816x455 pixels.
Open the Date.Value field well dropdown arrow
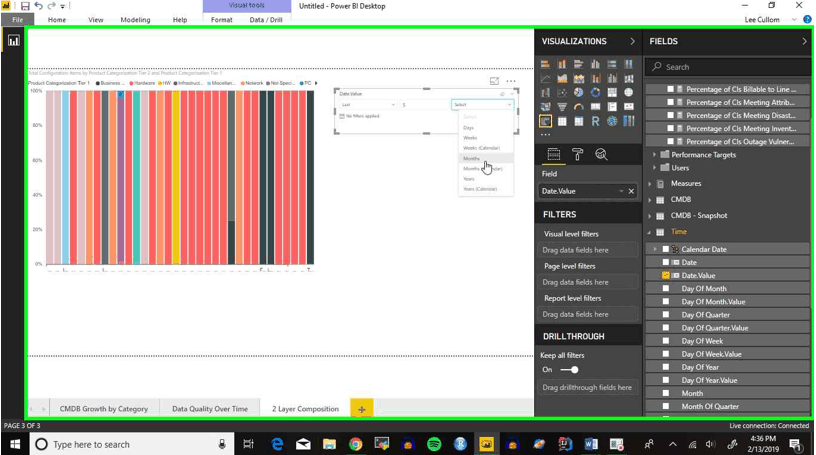coord(621,191)
